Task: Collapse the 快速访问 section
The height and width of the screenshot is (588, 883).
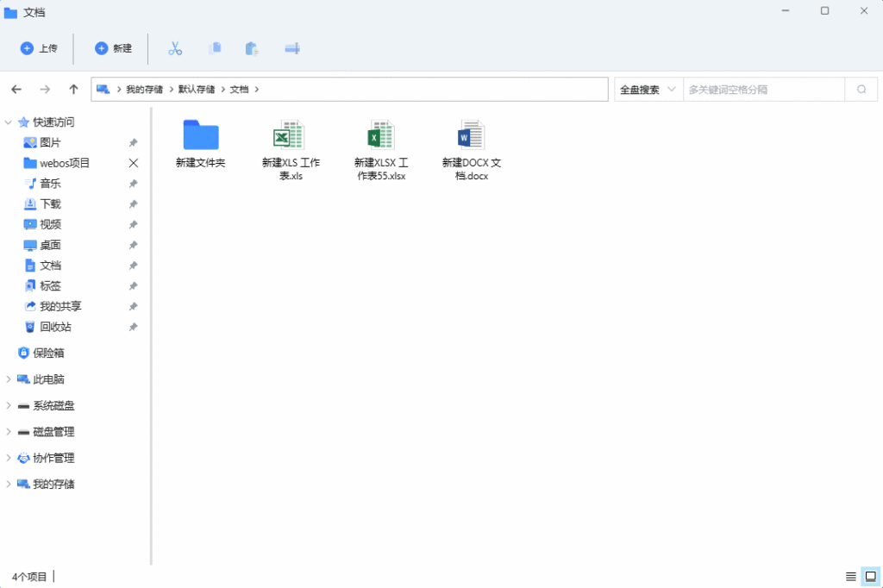Action: 9,122
